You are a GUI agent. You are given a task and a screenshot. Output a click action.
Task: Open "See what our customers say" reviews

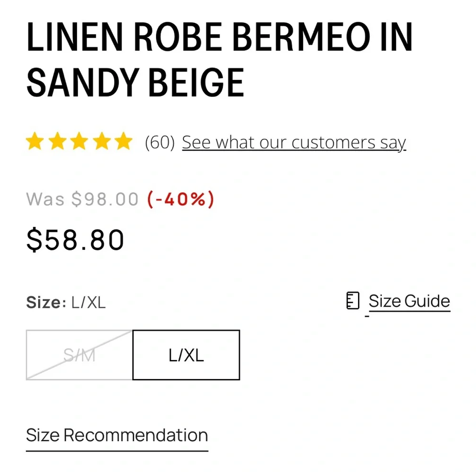[x=294, y=142]
